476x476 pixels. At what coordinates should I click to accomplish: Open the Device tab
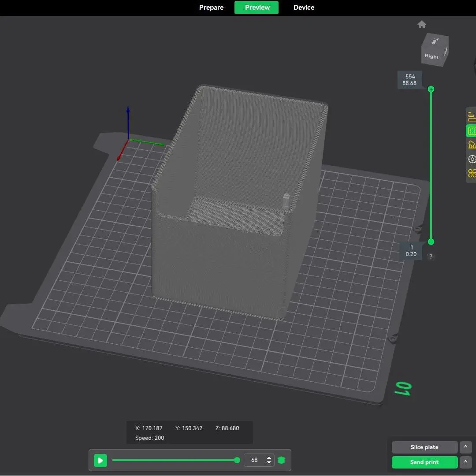(x=304, y=7)
